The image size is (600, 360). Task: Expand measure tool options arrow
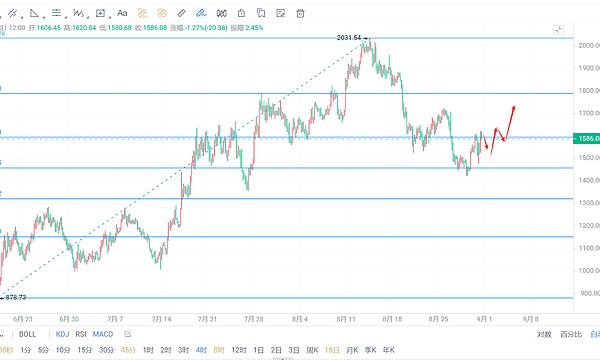coord(110,17)
